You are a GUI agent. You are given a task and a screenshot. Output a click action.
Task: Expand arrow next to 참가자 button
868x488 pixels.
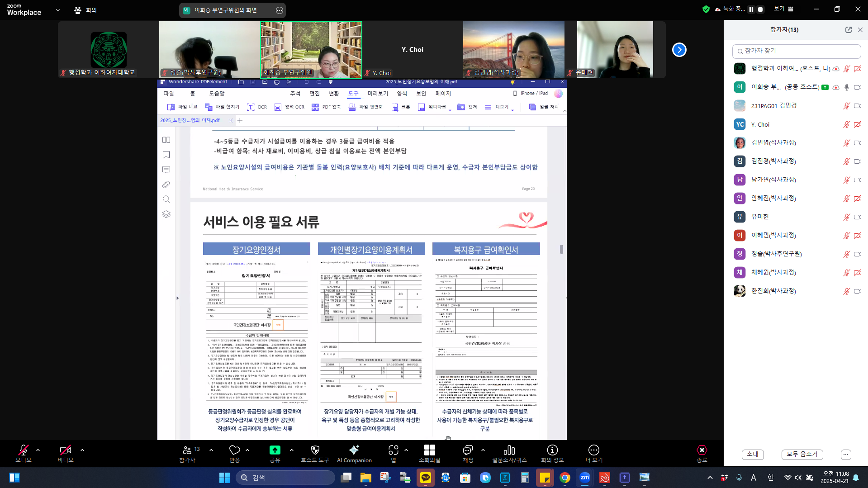pos(211,450)
